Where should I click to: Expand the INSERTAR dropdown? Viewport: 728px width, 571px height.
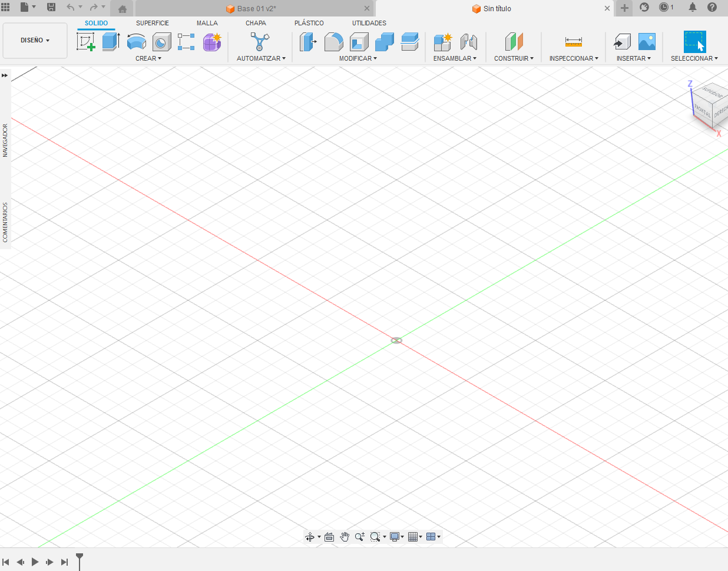pos(634,58)
